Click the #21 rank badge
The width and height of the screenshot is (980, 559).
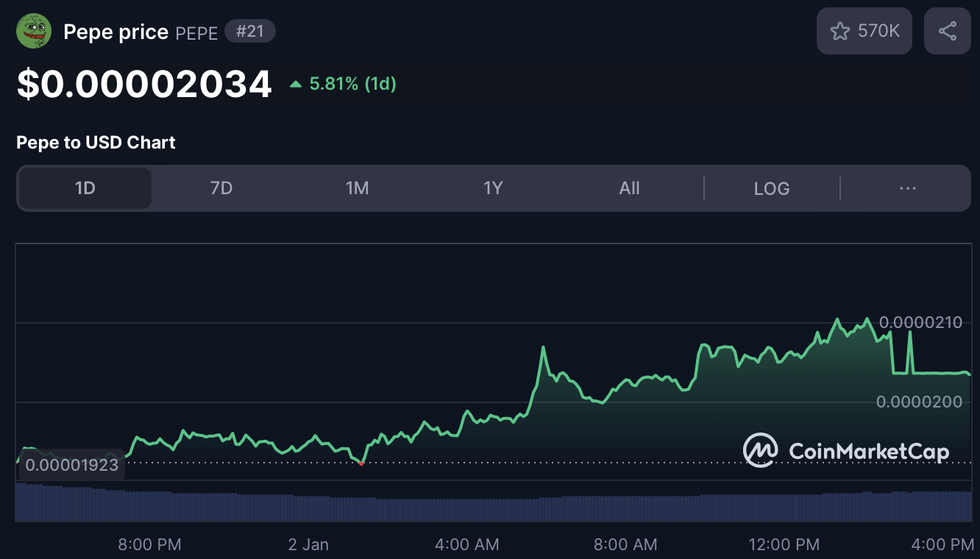click(x=250, y=32)
